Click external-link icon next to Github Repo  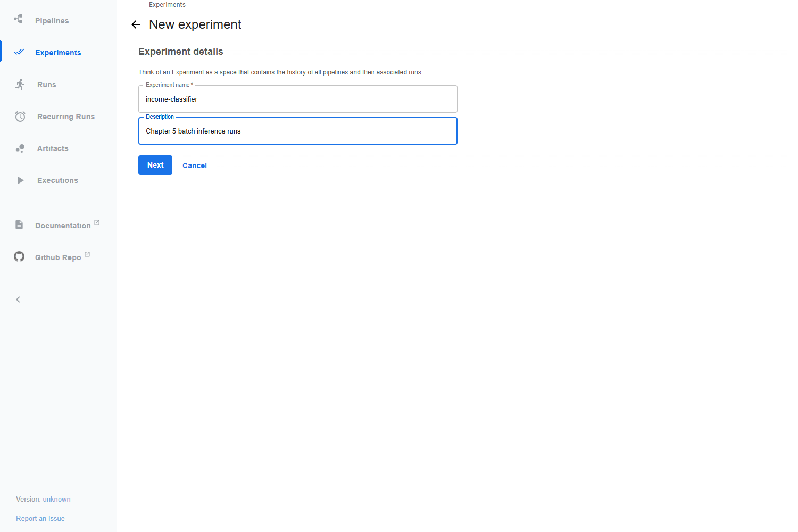(x=87, y=254)
